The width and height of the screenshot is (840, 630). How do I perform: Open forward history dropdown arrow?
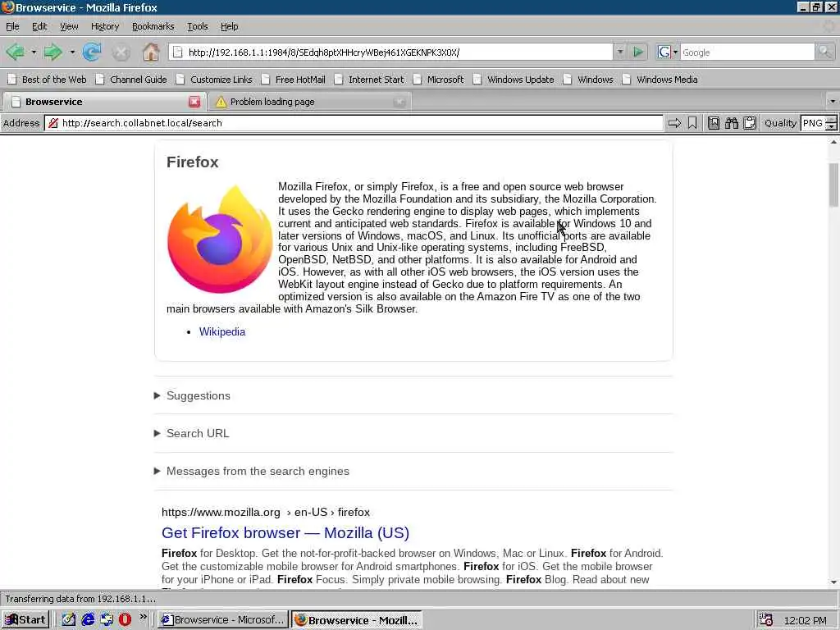click(72, 52)
